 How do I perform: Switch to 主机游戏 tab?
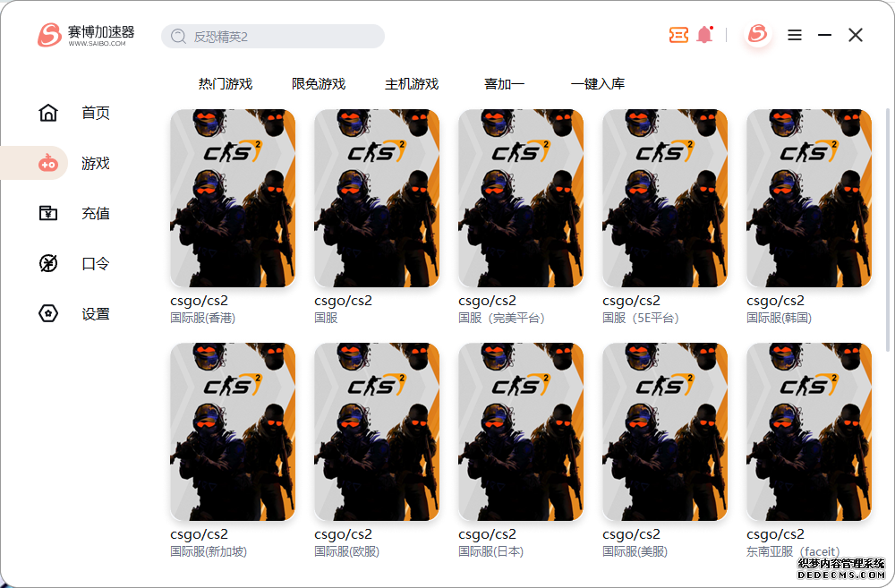point(412,84)
